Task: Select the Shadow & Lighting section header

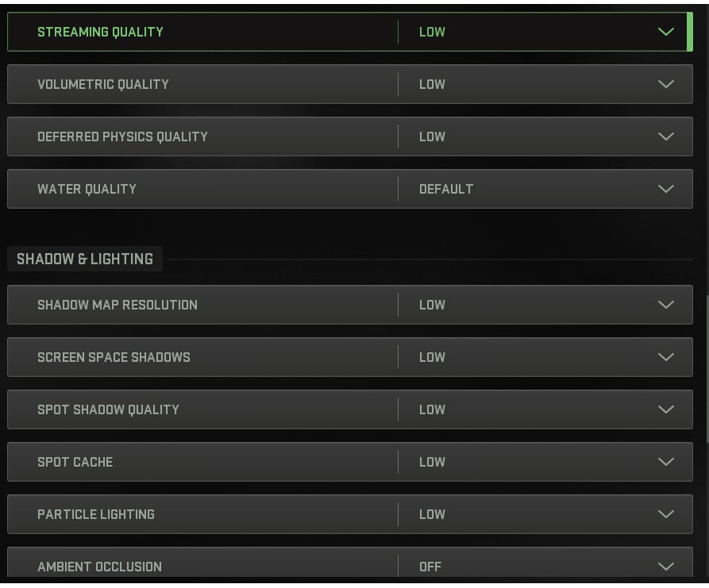Action: pyautogui.click(x=85, y=259)
